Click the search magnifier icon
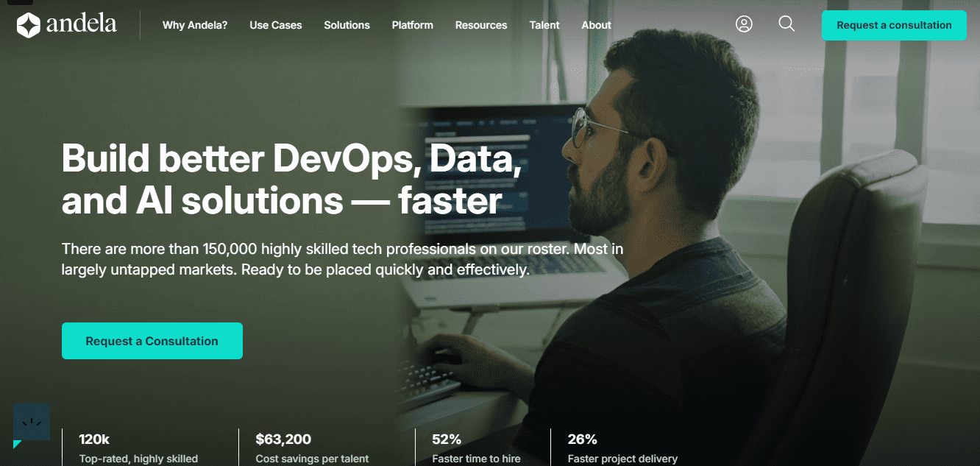 787,24
